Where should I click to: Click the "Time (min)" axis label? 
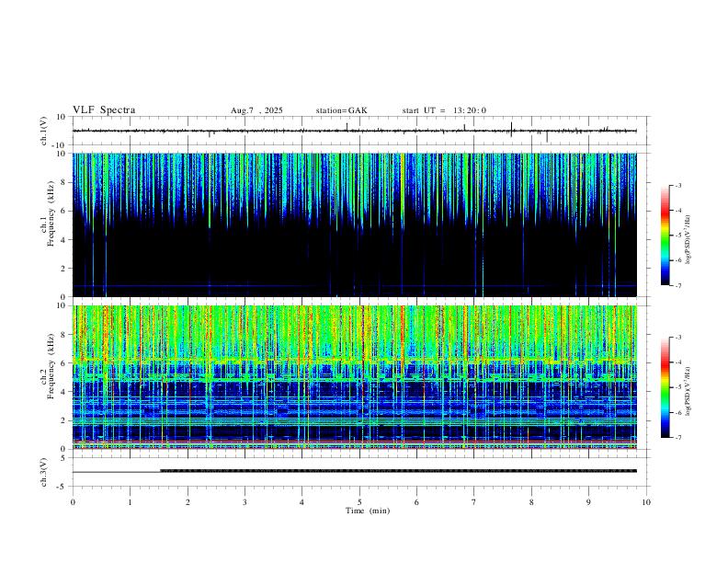click(x=368, y=511)
